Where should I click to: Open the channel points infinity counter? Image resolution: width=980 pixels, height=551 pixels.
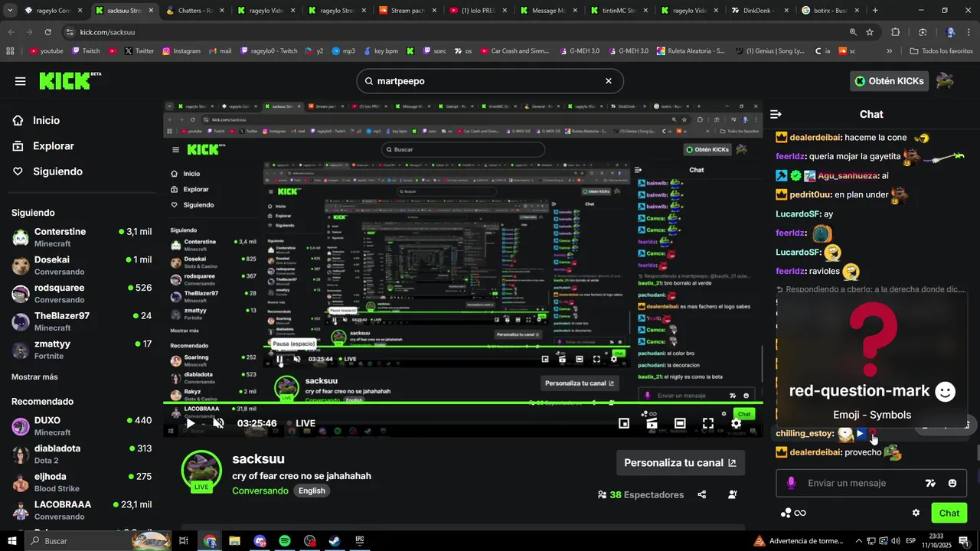pyautogui.click(x=793, y=513)
